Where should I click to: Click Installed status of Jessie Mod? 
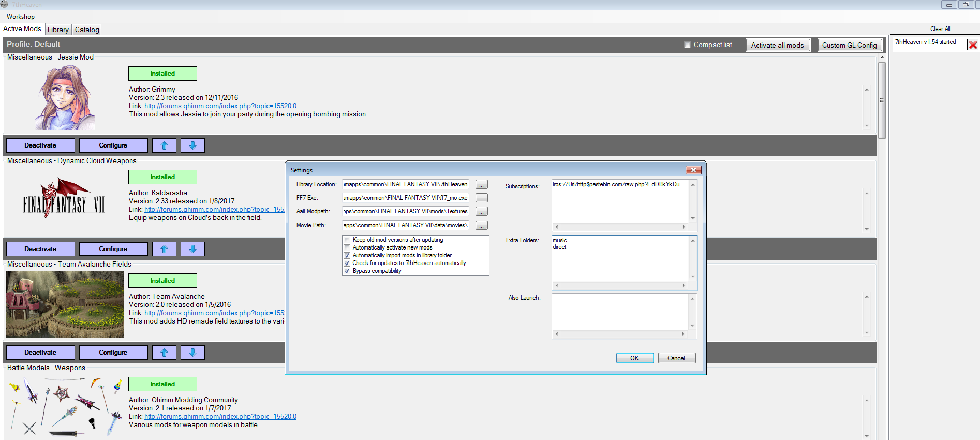[162, 74]
